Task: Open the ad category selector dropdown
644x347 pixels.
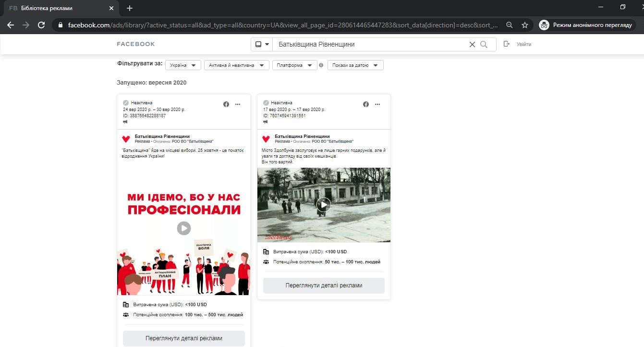Action: [x=262, y=44]
